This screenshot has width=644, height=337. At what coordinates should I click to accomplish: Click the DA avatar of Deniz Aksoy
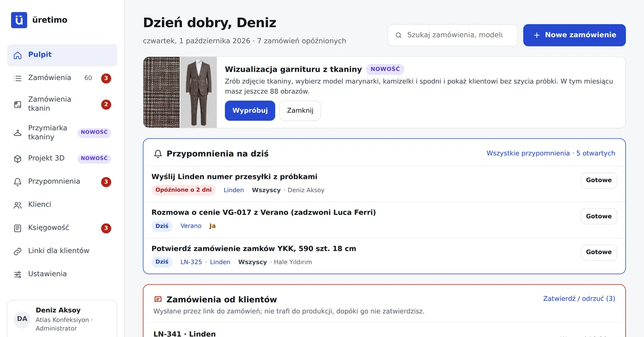click(x=22, y=319)
